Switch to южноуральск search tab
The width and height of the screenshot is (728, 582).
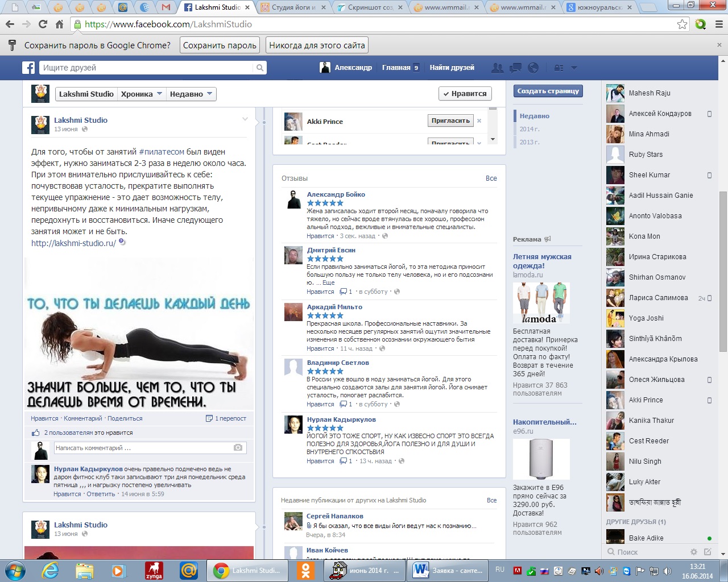click(601, 7)
